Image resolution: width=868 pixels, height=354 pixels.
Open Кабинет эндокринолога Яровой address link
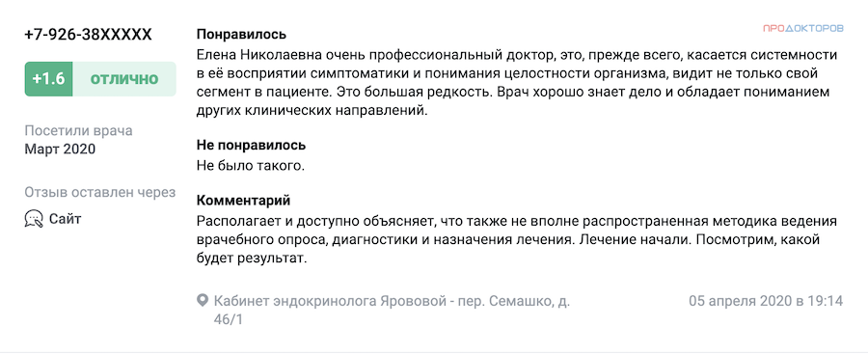point(392,301)
